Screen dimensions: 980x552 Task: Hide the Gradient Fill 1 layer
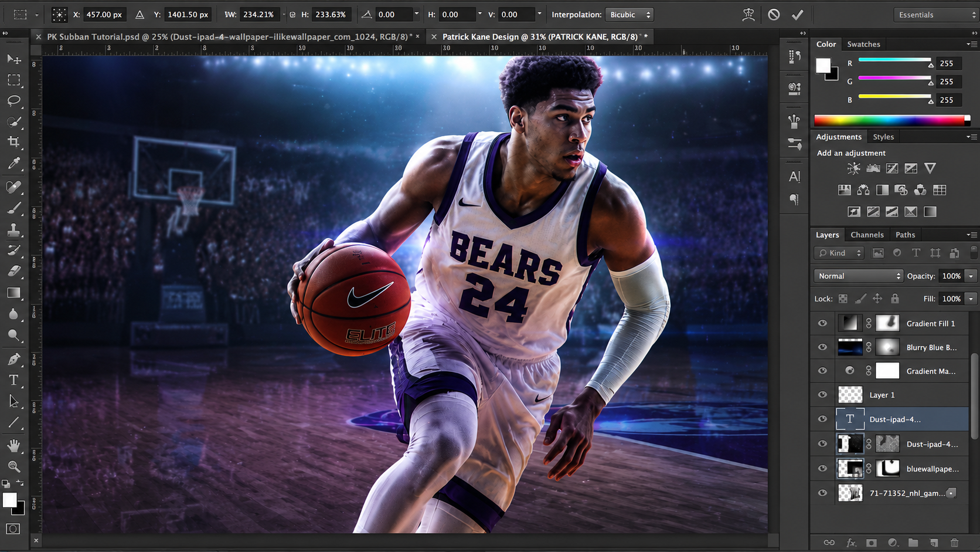pos(822,323)
